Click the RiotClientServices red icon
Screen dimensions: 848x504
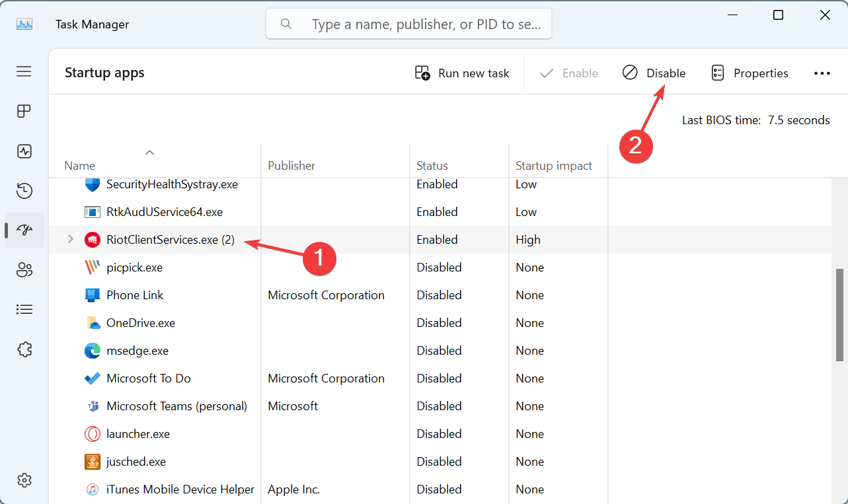click(x=93, y=240)
